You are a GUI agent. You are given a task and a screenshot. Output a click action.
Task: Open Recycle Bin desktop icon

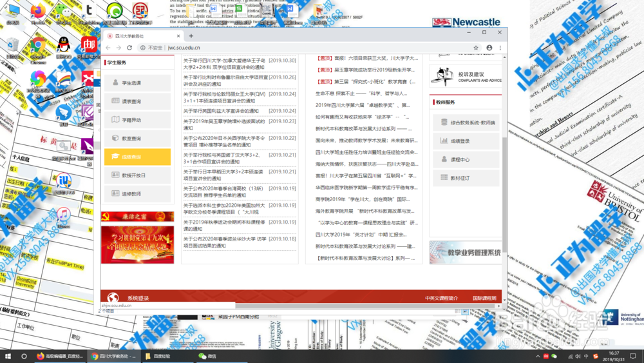click(13, 46)
